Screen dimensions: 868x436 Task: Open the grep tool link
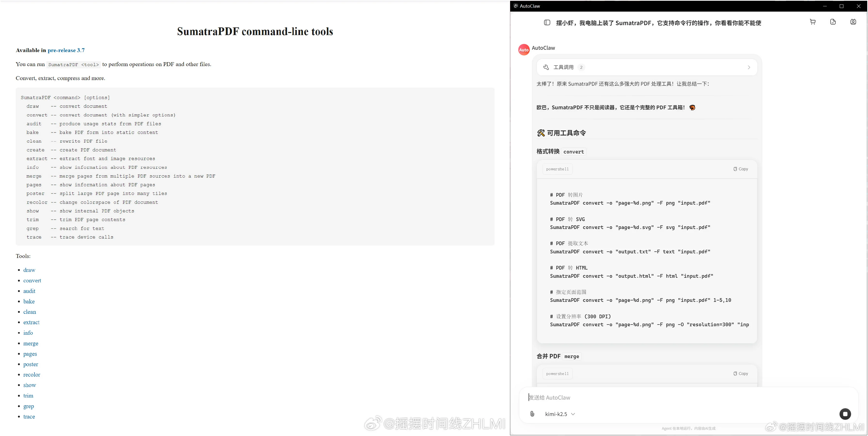[29, 406]
